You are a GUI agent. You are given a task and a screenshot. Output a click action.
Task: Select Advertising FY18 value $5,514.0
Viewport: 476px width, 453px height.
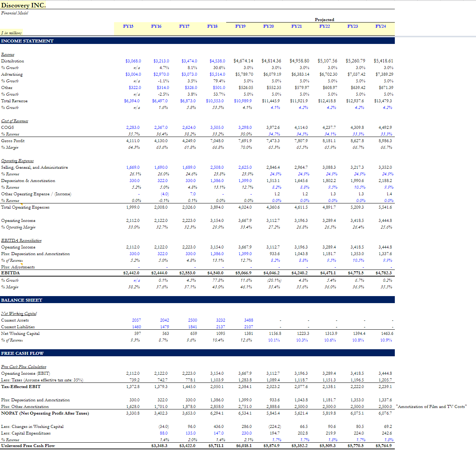coord(217,74)
